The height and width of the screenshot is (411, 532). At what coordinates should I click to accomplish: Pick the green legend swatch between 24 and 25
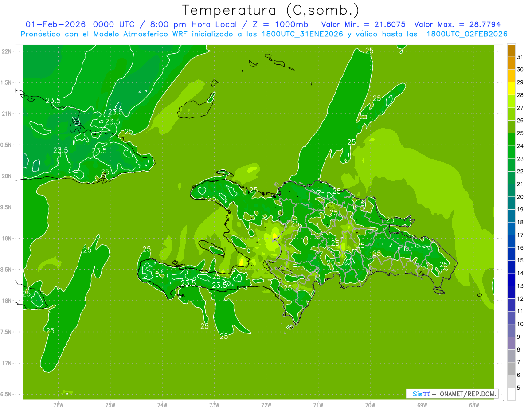[x=511, y=140]
